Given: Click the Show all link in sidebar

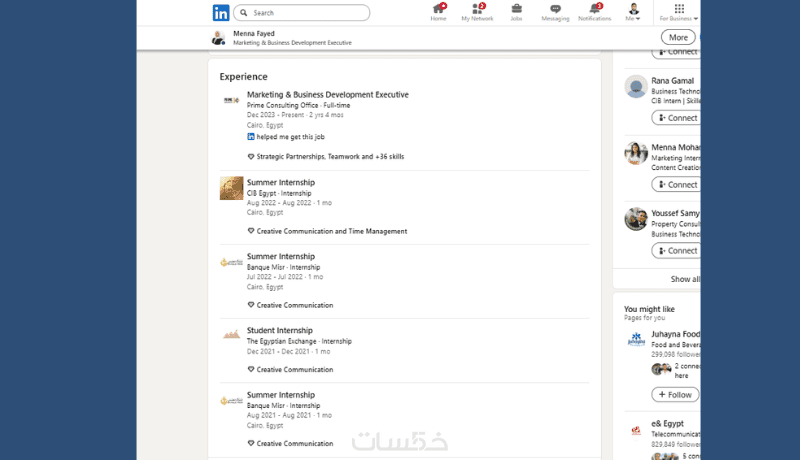Looking at the screenshot, I should pyautogui.click(x=685, y=279).
